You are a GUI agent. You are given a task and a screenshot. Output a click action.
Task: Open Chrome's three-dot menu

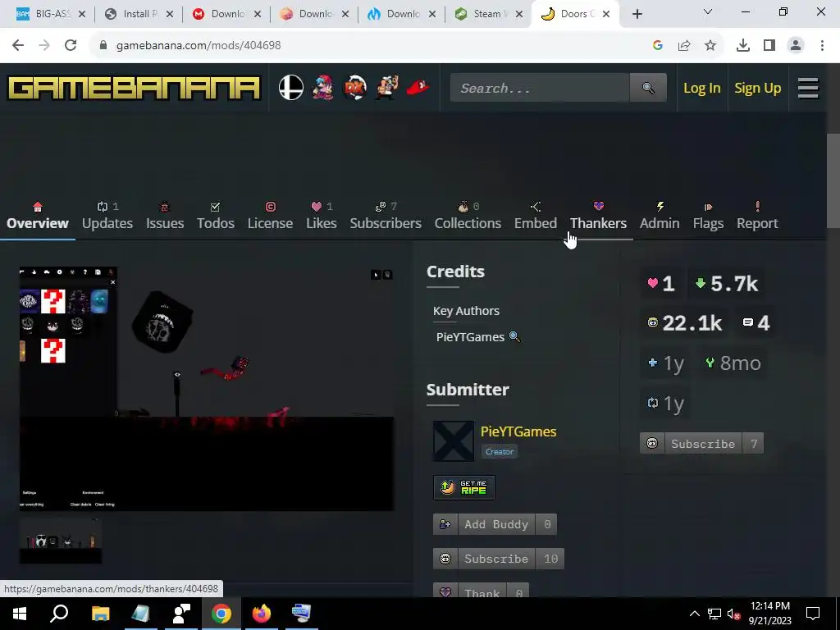point(822,46)
